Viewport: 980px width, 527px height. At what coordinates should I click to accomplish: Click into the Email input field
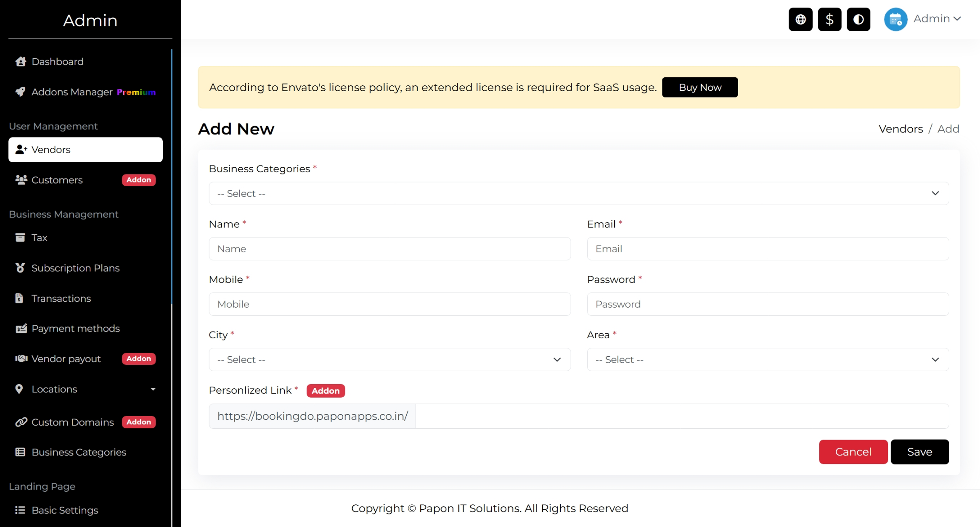tap(768, 249)
